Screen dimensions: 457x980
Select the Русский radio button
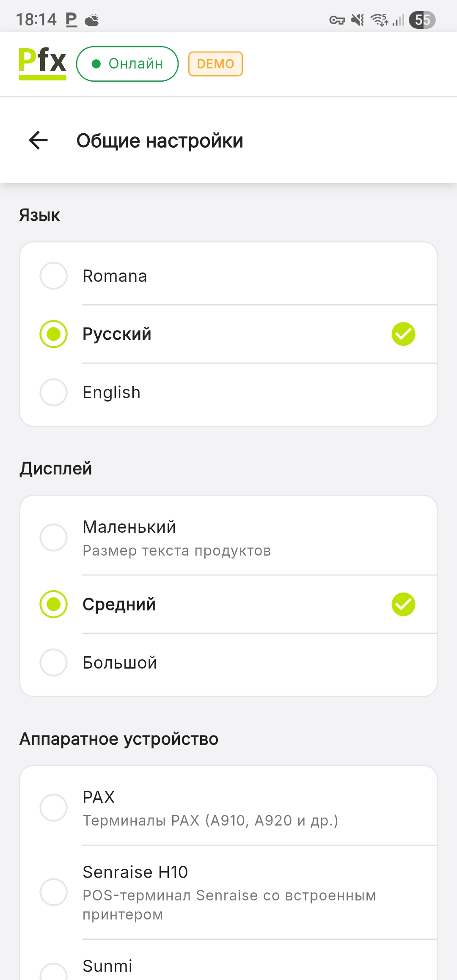(54, 334)
